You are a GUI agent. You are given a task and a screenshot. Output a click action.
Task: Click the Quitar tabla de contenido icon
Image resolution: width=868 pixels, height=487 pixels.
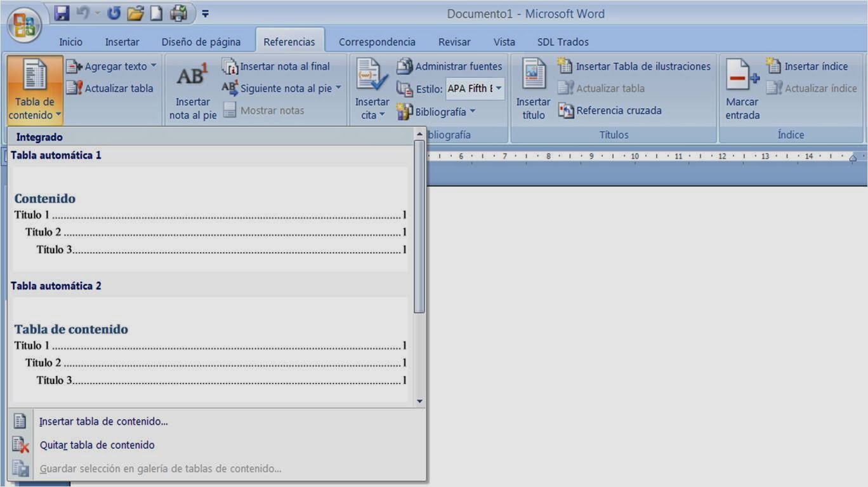(20, 445)
